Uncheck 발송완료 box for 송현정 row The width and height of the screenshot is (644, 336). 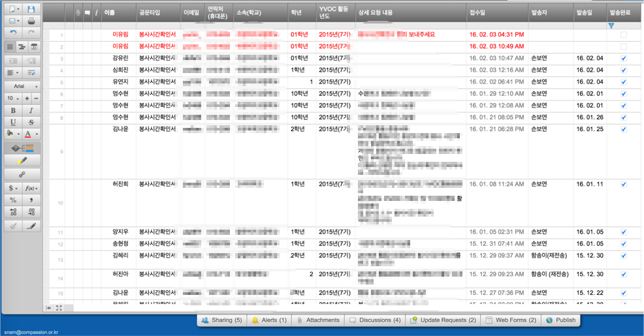[624, 244]
